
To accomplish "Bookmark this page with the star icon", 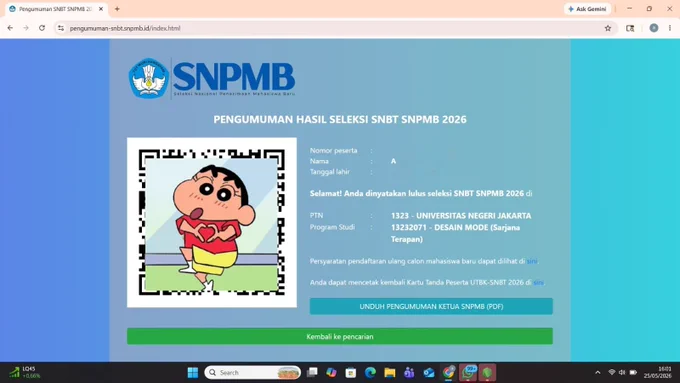I will pyautogui.click(x=608, y=28).
